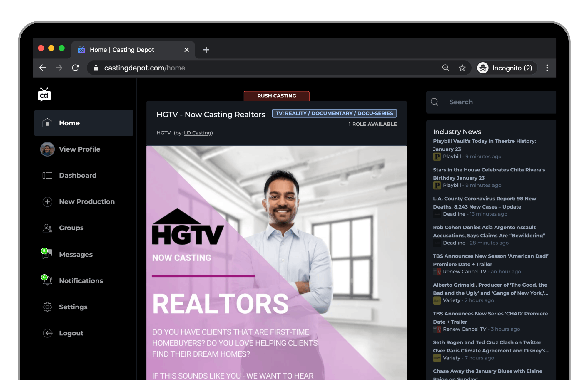Open the Chrome three-dot menu
The height and width of the screenshot is (380, 588).
(547, 68)
